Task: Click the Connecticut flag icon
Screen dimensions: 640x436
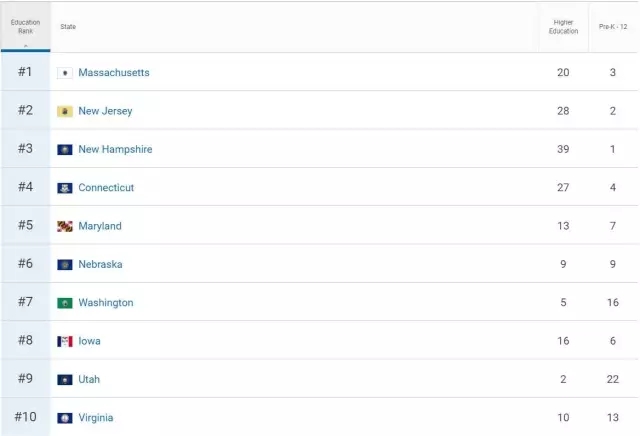Action: point(65,188)
